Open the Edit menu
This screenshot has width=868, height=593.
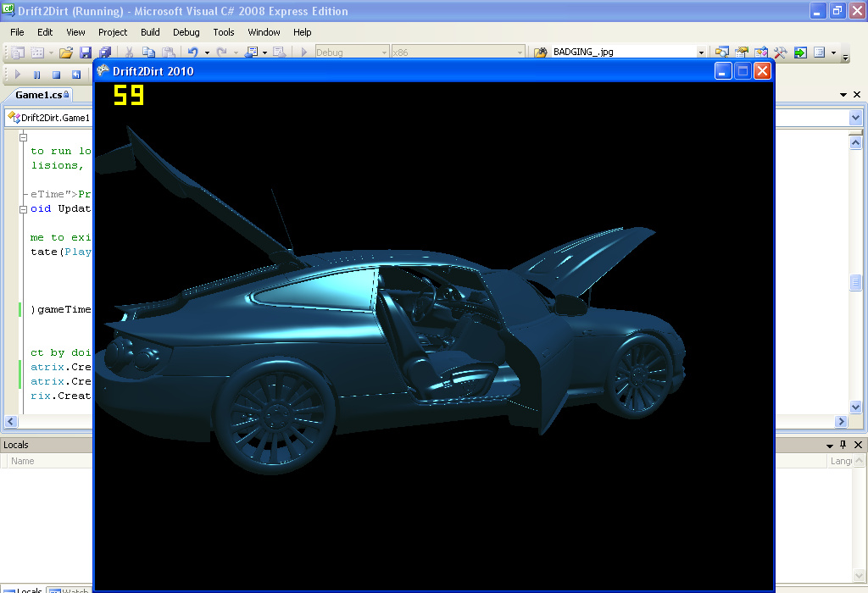(45, 32)
